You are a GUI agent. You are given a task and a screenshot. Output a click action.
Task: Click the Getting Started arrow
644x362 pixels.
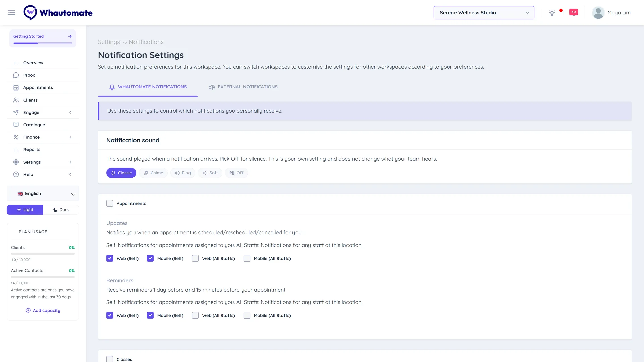coord(70,36)
